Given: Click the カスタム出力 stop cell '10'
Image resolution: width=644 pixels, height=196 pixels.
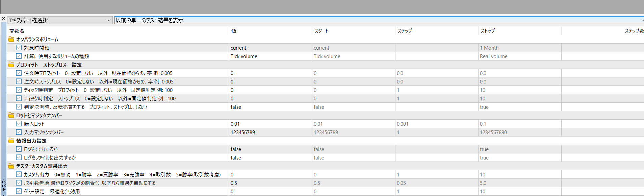Looking at the screenshot, I should 520,174.
